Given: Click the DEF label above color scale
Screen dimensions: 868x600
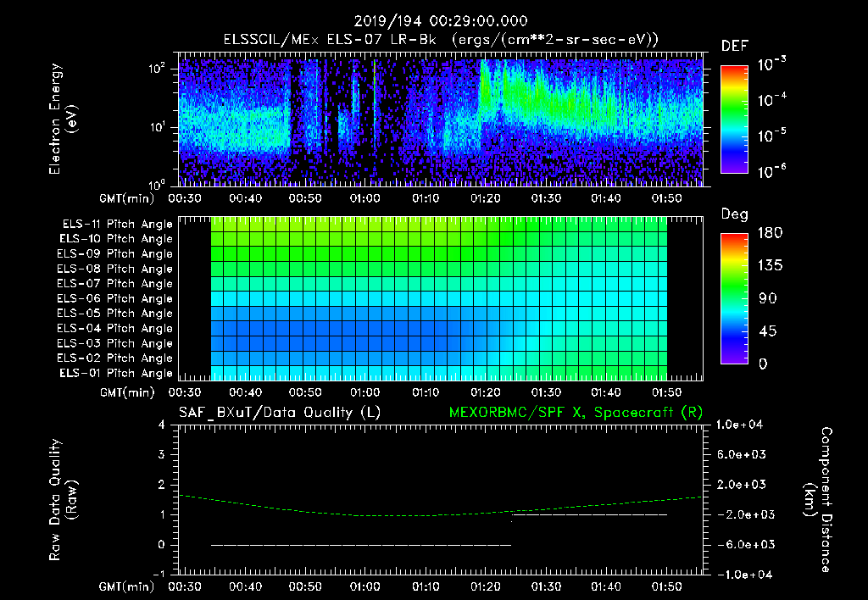Looking at the screenshot, I should coord(735,47).
